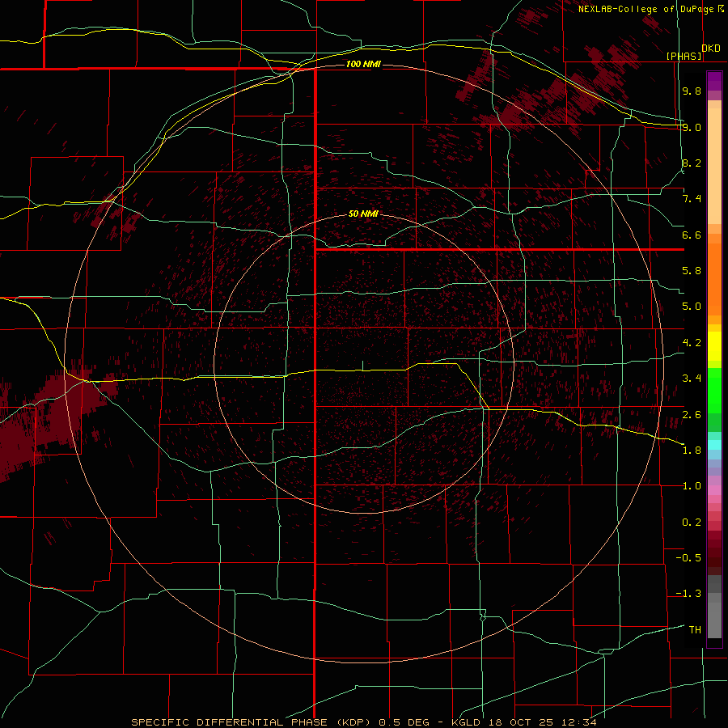Click the -0.5 value on color scale
Screen dimensions: 728x728
click(x=688, y=558)
